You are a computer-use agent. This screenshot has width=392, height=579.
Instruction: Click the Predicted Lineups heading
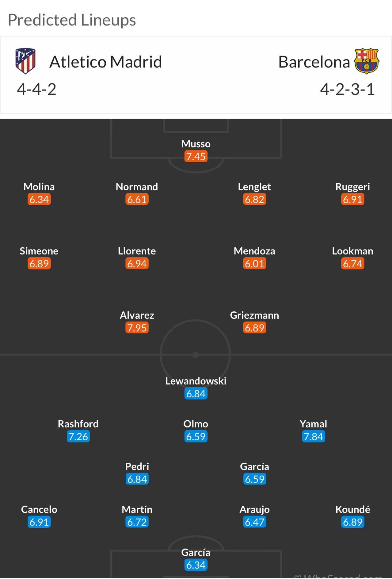pyautogui.click(x=72, y=20)
